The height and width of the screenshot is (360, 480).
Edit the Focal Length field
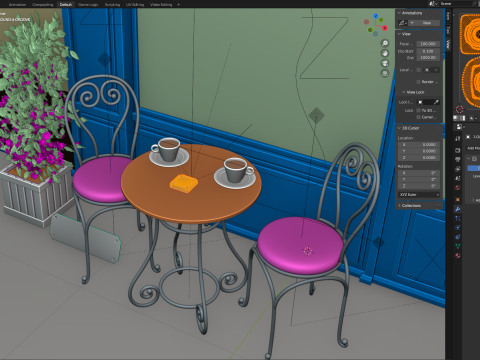(428, 44)
